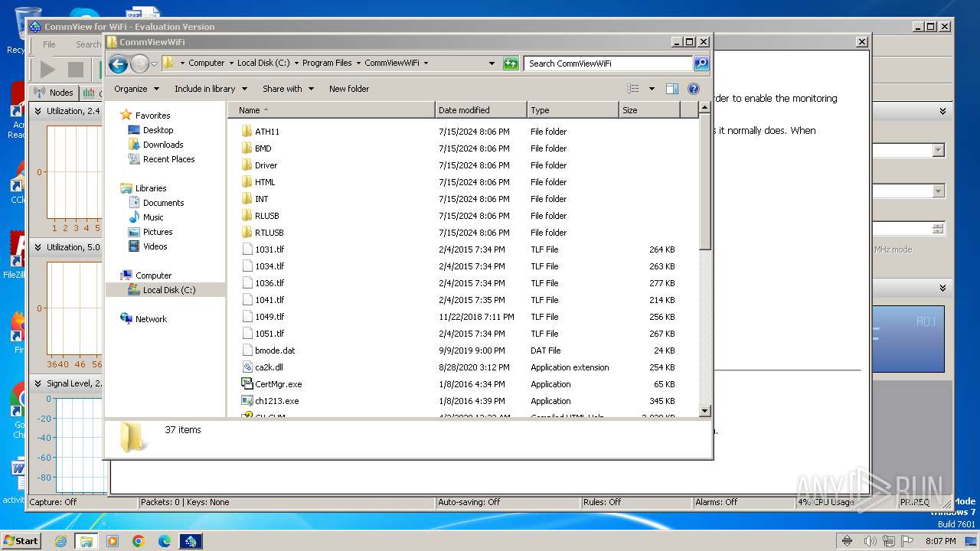Toggle the preview pane icon
This screenshot has width=980, height=551.
671,89
